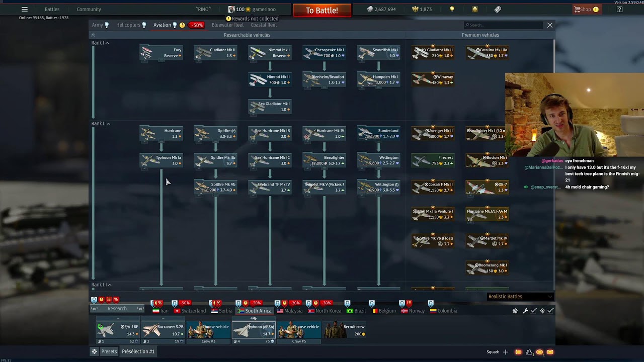This screenshot has height=362, width=644.
Task: Toggle the double-stripe auto option icon
Action: tap(542, 311)
